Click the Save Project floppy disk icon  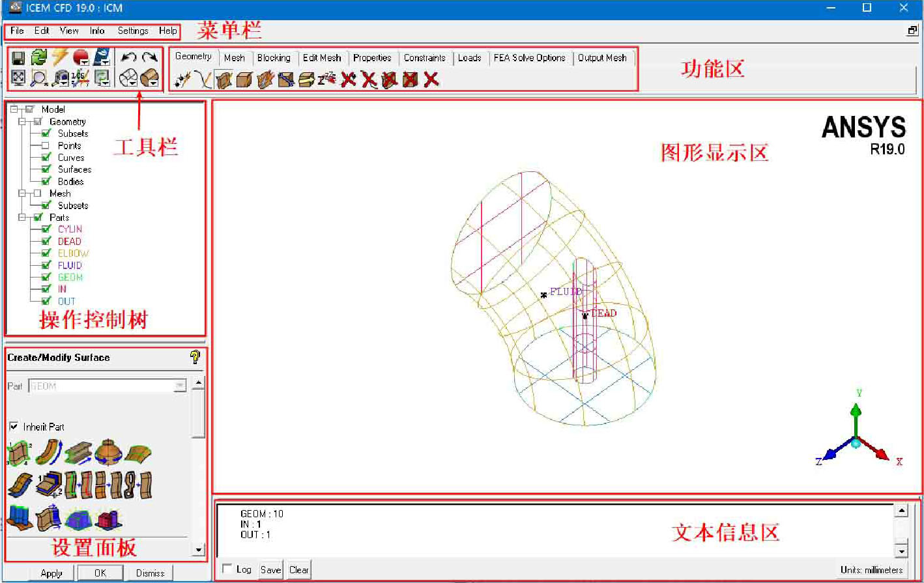pos(18,58)
